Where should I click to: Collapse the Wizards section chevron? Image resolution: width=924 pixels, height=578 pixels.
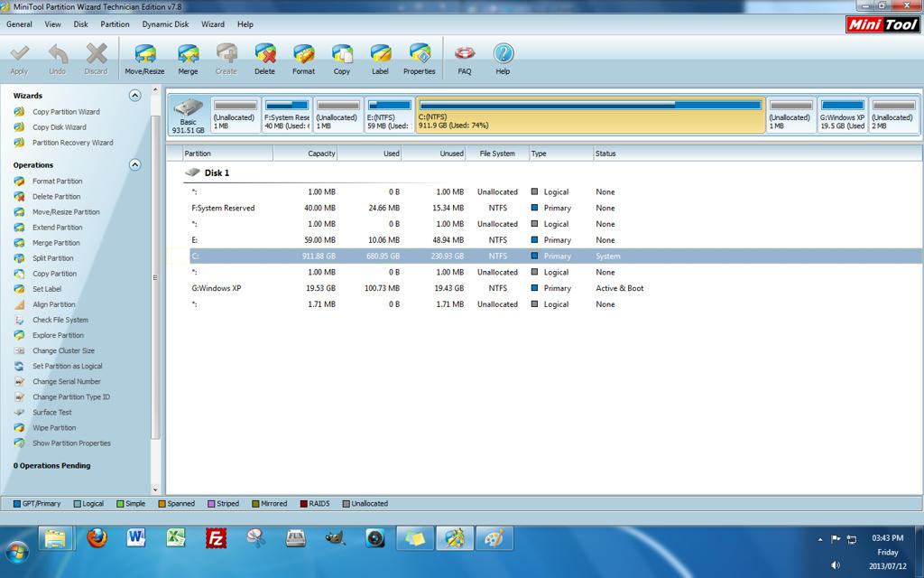[135, 96]
